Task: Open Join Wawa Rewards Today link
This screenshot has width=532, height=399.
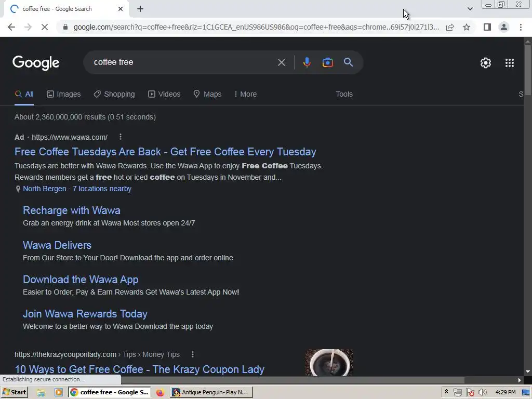Action: tap(85, 314)
